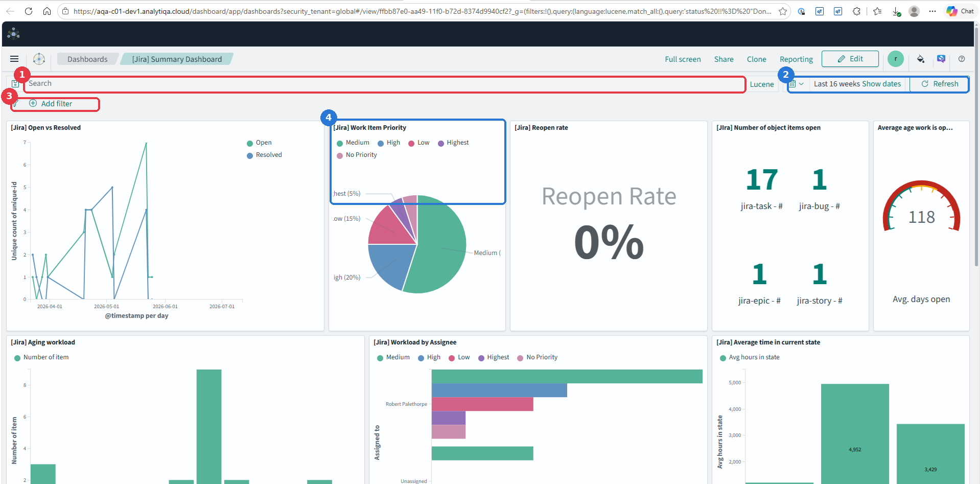Show browser Downloads icon
The height and width of the screenshot is (484, 980).
click(896, 11)
